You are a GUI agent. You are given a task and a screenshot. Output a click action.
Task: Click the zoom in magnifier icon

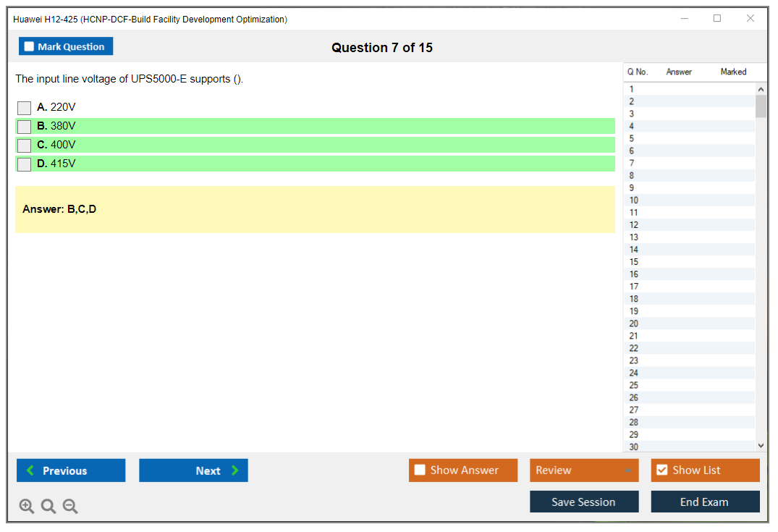click(x=26, y=507)
